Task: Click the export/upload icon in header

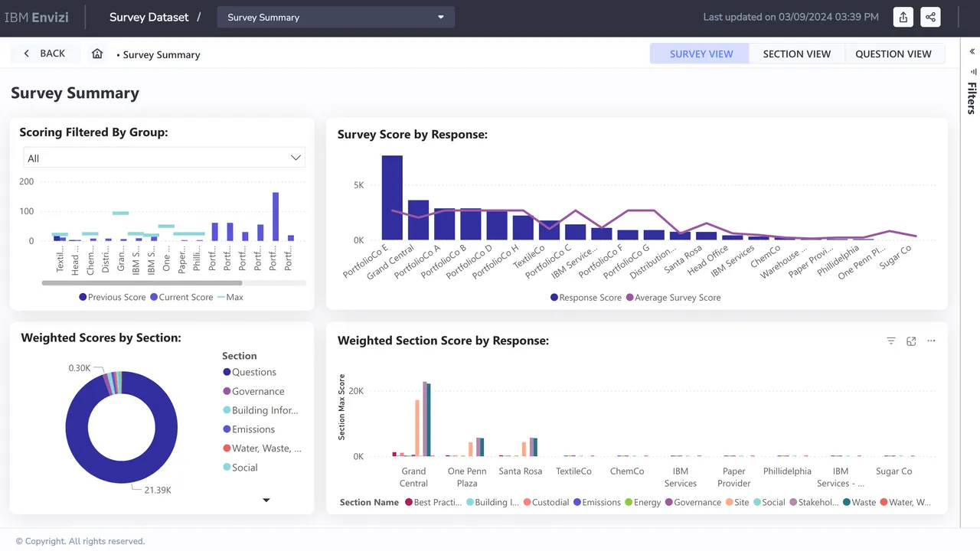Action: point(903,17)
